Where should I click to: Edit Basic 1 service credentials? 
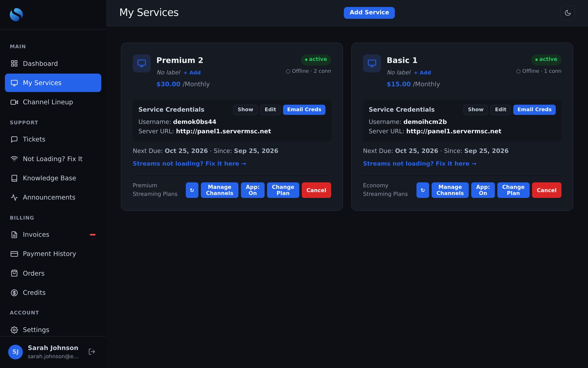[x=500, y=110]
